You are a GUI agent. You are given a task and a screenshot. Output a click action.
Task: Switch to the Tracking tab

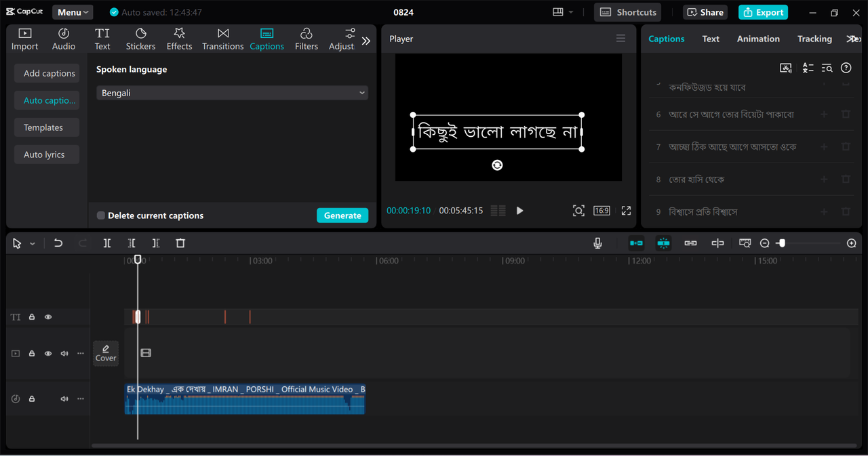[x=814, y=39]
